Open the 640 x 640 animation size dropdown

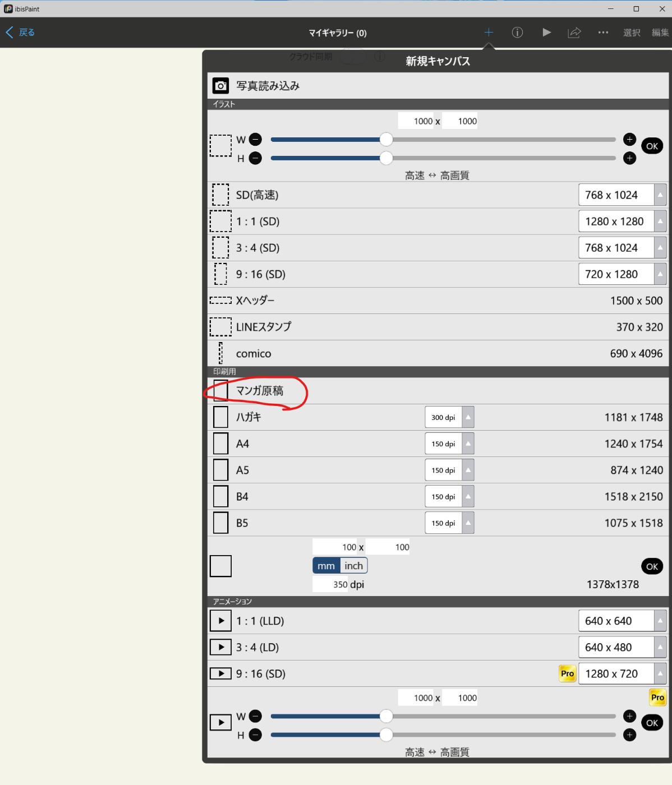[x=622, y=621]
